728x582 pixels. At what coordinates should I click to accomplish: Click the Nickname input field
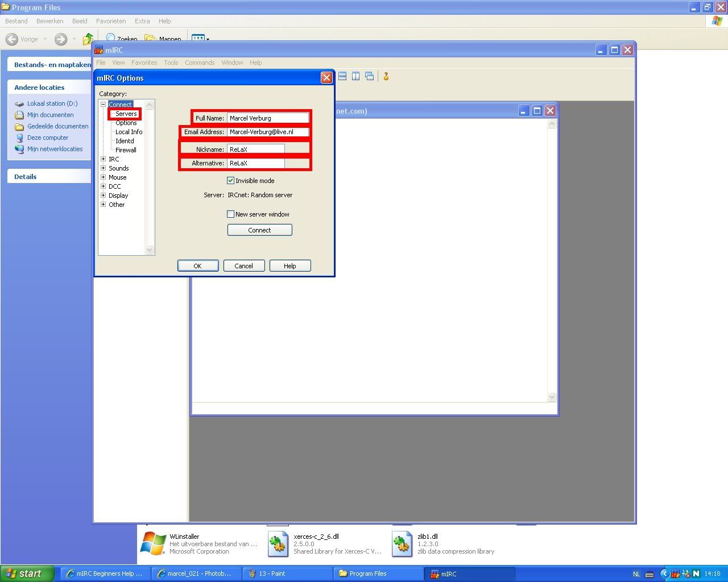coord(256,149)
